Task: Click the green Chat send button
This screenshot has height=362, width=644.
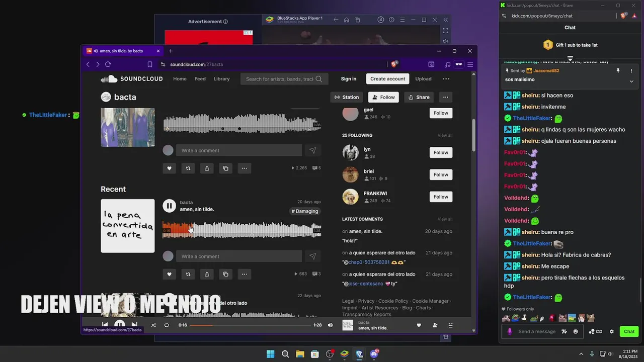Action: 629,331
